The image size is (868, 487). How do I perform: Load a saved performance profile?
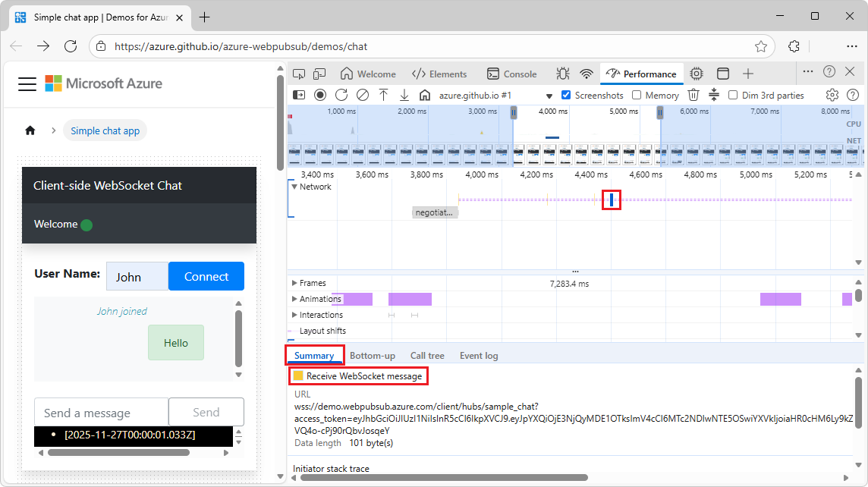coord(383,95)
